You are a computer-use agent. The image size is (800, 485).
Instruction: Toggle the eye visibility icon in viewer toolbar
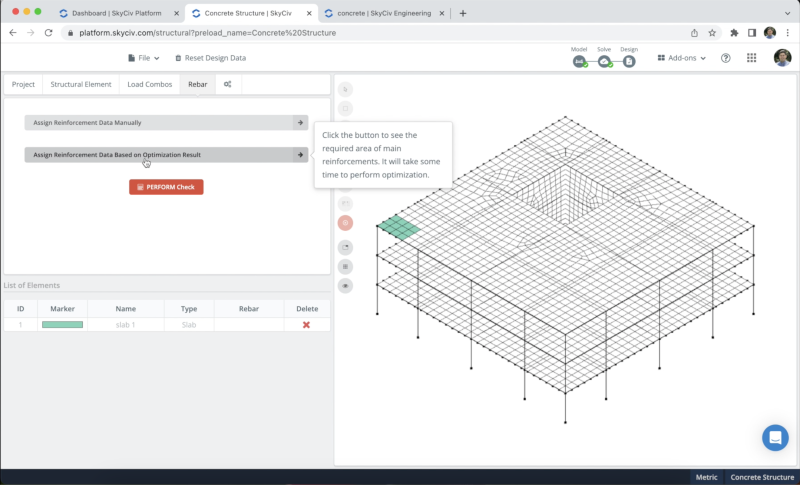[x=345, y=286]
